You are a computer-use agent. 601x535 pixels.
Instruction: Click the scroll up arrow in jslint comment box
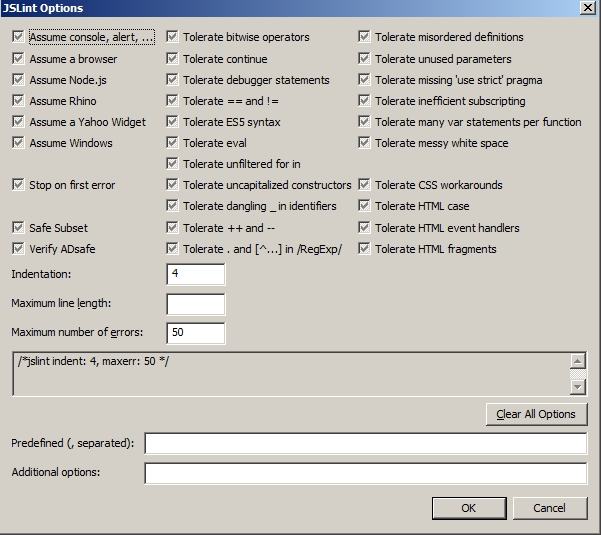point(578,361)
